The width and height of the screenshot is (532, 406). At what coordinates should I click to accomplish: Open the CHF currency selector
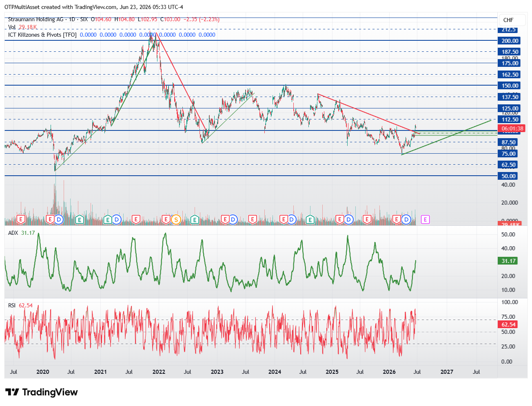(508, 20)
